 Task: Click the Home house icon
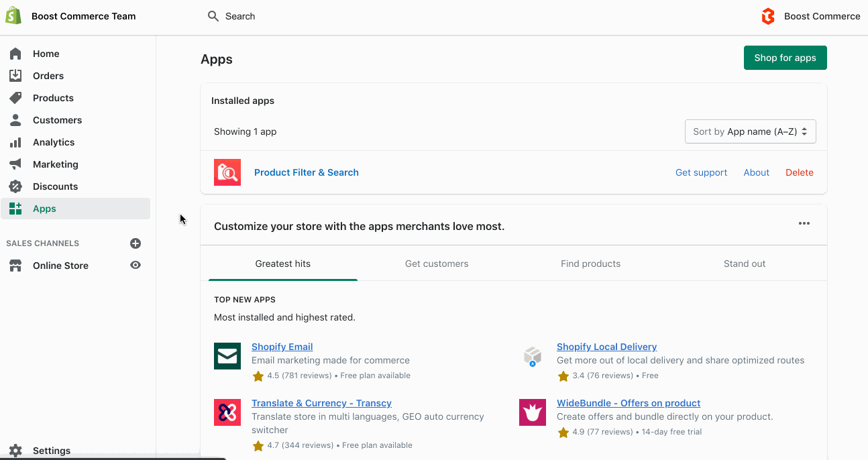pyautogui.click(x=15, y=54)
